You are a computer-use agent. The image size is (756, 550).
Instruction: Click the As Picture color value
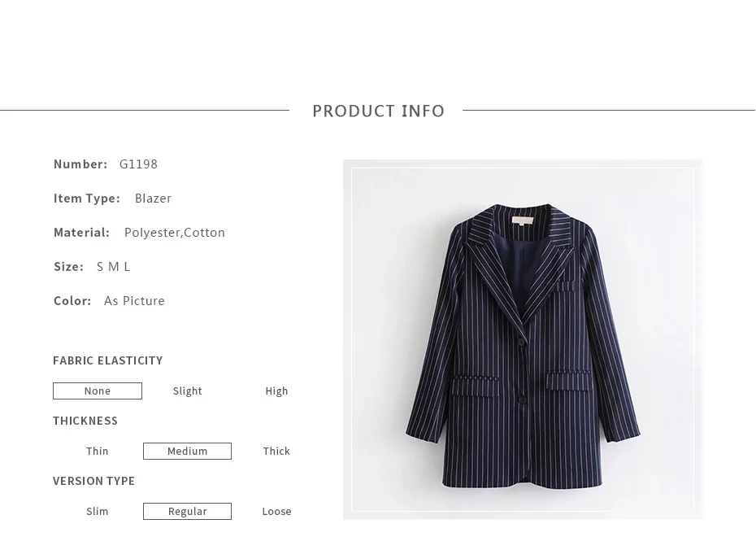(x=134, y=301)
